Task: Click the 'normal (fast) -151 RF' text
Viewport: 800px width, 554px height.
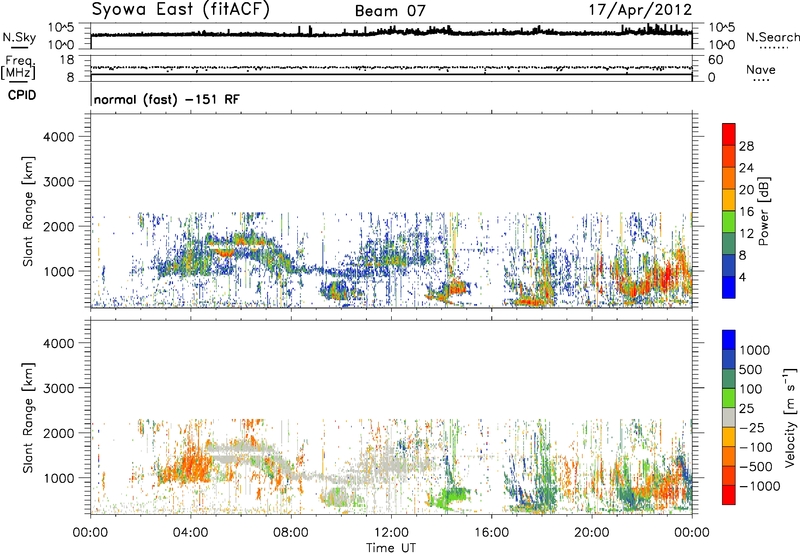Action: click(166, 99)
